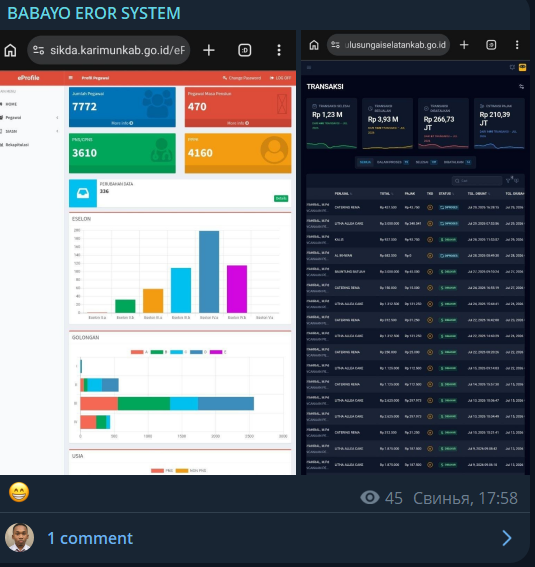Click the magenta Eselon chart bar
535x567 pixels.
click(x=237, y=289)
